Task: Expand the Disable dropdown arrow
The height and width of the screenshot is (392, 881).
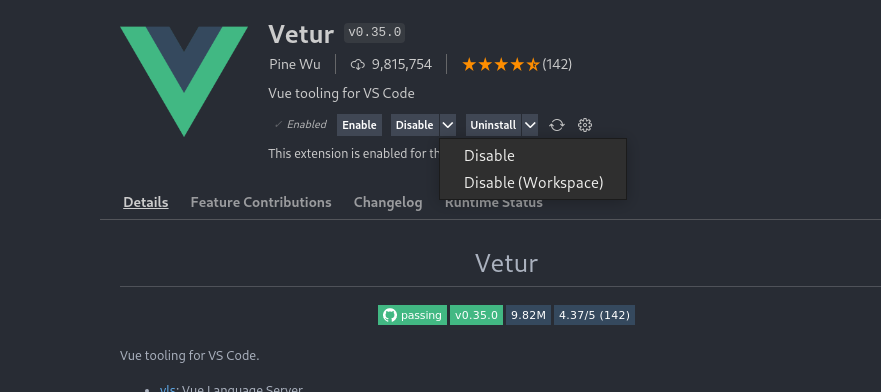Action: (448, 125)
